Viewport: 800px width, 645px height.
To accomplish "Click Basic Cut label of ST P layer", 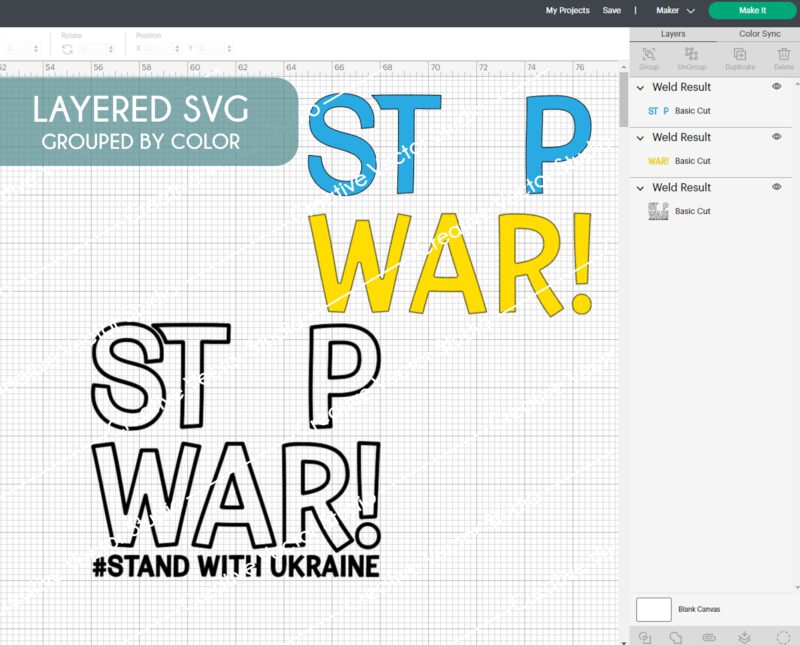I will [692, 111].
